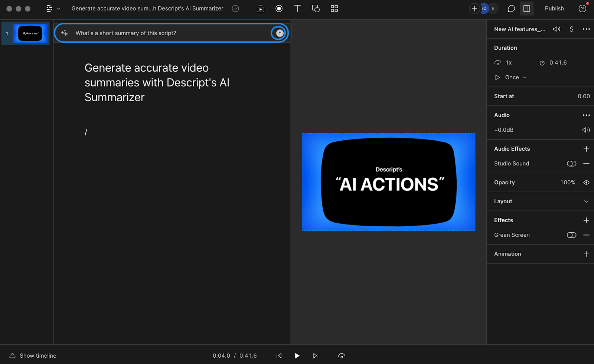Viewport: 594px width, 364px height.
Task: Toggle visibility with the Opacity eye icon
Action: 586,182
